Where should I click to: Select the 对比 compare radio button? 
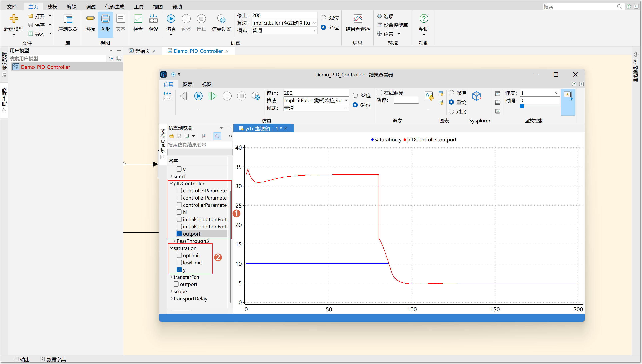451,111
